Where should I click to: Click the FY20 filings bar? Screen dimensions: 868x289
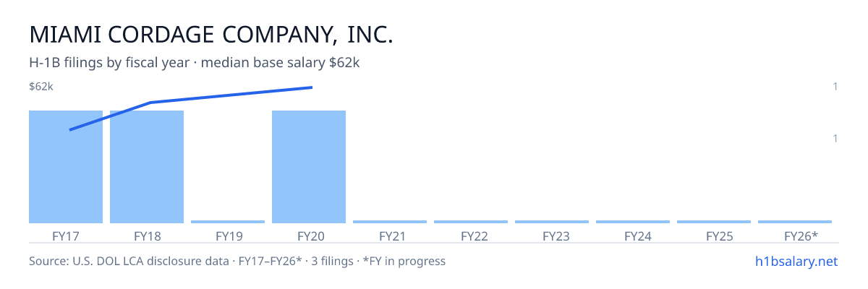pyautogui.click(x=309, y=167)
